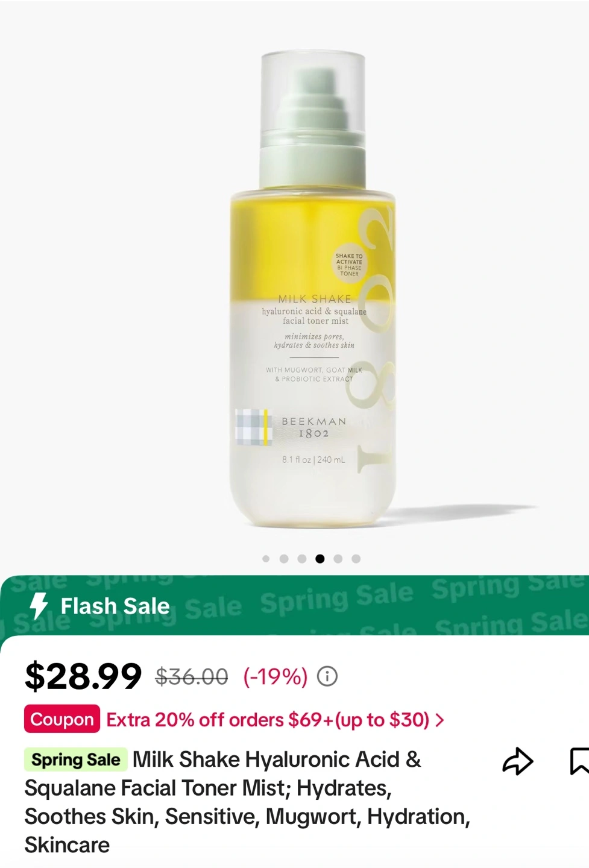Tap the red Coupon badge
This screenshot has width=589, height=868.
(x=62, y=719)
